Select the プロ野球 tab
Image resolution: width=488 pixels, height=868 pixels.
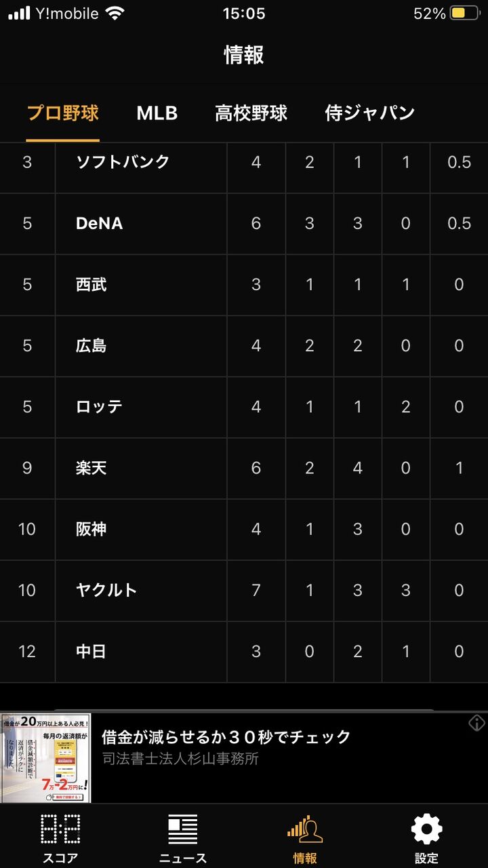[63, 113]
